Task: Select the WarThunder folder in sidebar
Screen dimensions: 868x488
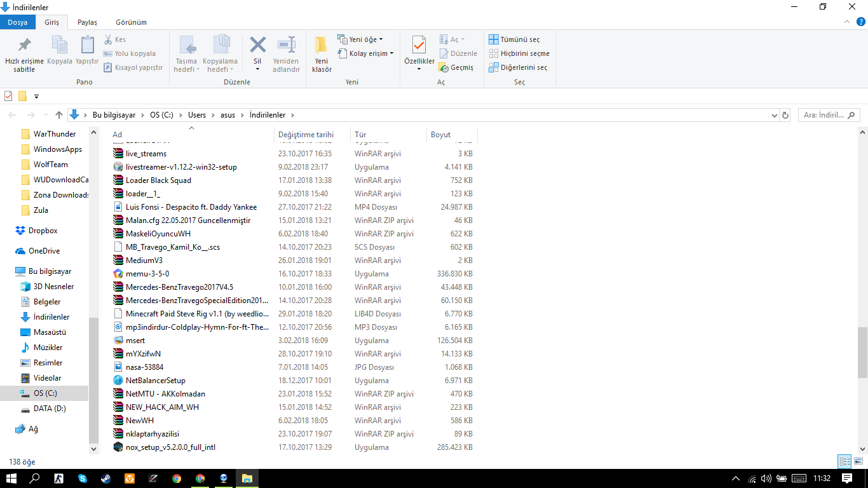Action: pyautogui.click(x=55, y=134)
